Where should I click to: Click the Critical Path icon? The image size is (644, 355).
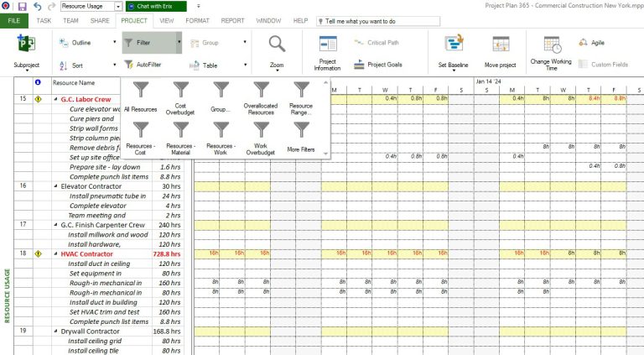(x=359, y=42)
